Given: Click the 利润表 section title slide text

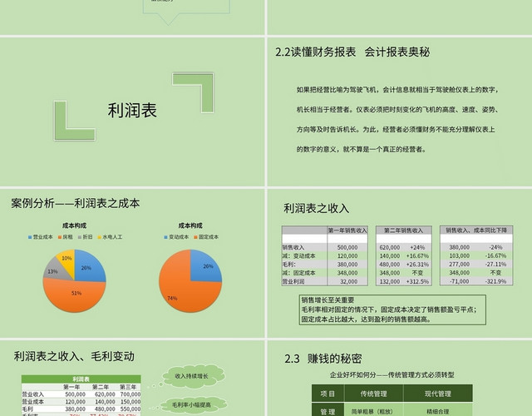Looking at the screenshot, I should pos(132,111).
